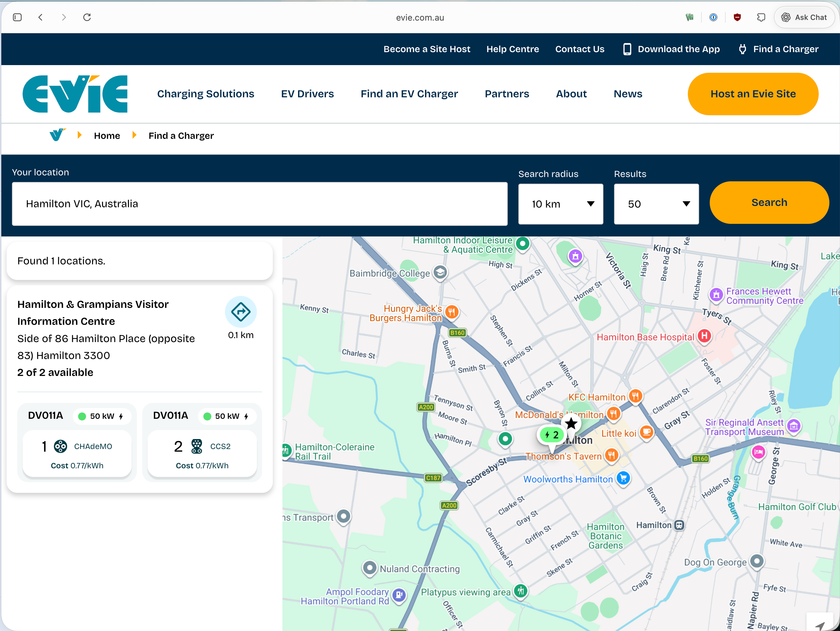
Task: Reload the page with the refresh icon
Action: click(87, 17)
